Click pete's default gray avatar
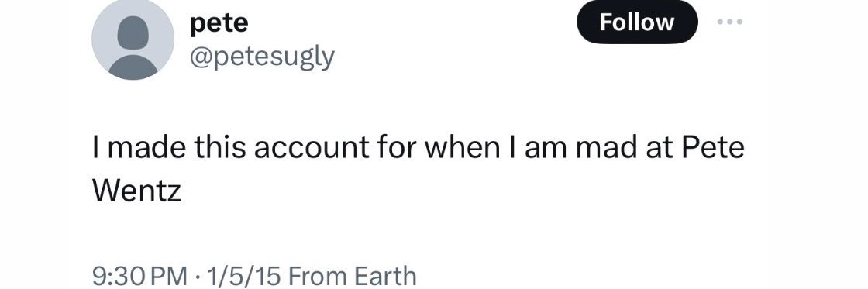868x289 pixels. tap(133, 39)
